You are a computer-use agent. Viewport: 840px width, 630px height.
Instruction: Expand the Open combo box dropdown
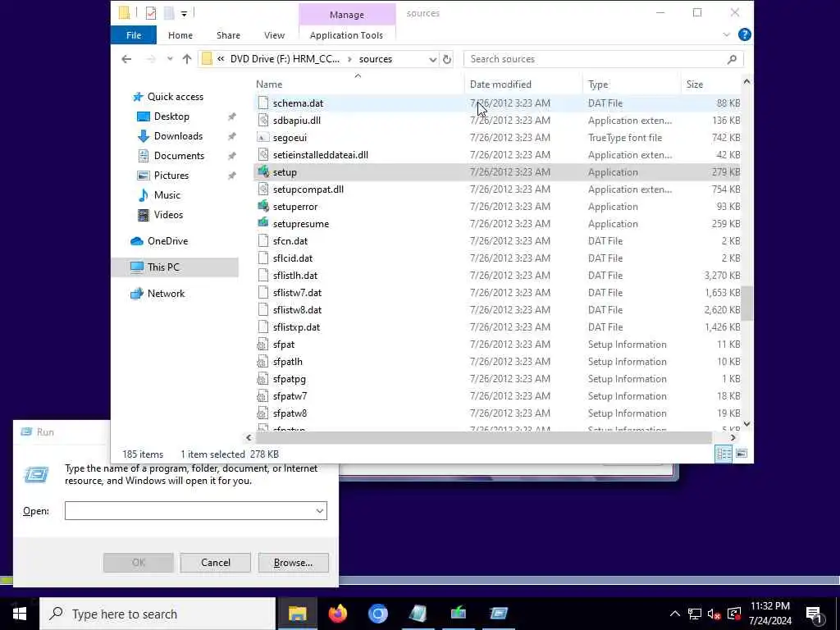coord(320,511)
